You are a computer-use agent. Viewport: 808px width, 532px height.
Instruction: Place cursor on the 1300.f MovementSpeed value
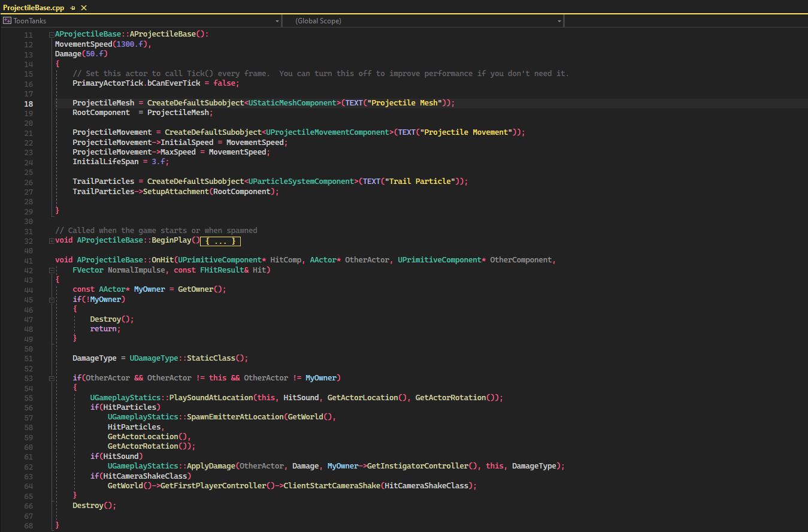tap(130, 44)
